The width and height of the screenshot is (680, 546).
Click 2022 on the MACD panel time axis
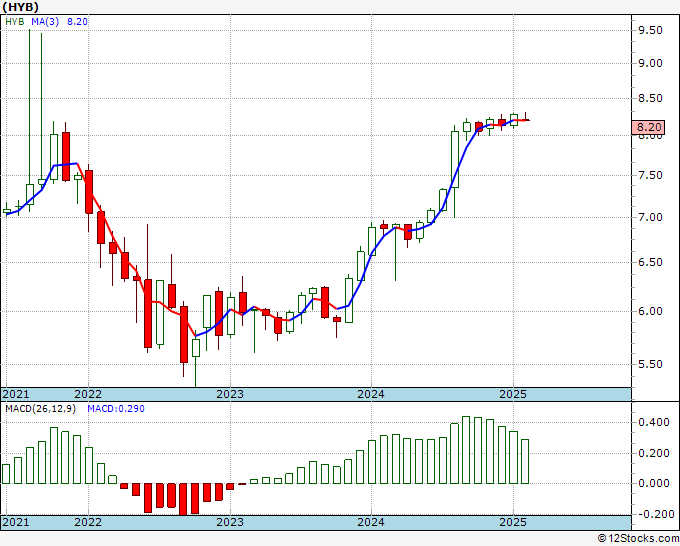click(88, 522)
